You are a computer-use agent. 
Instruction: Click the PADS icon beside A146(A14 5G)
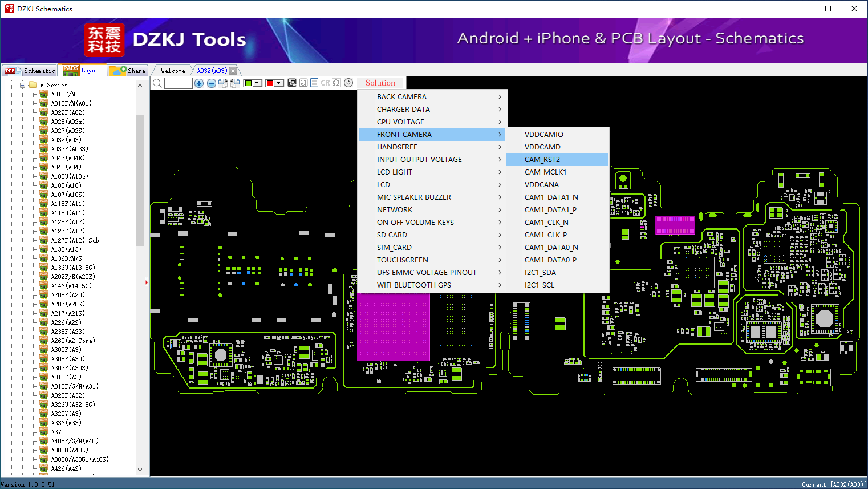click(44, 286)
